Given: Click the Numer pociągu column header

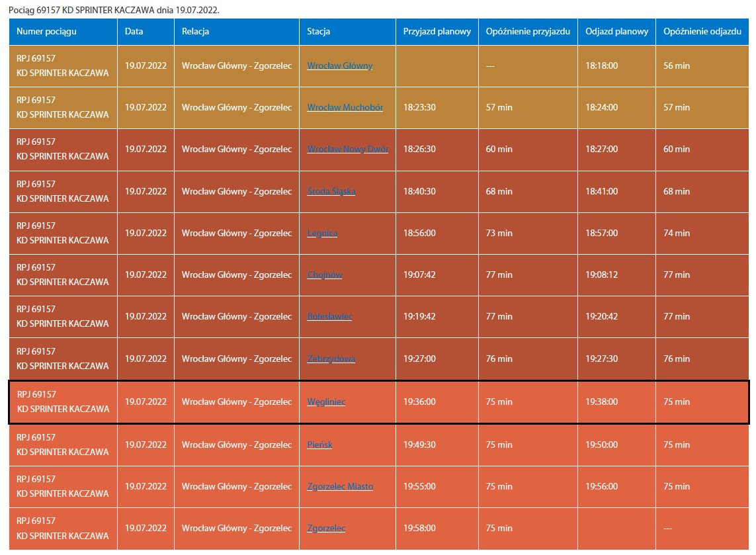Looking at the screenshot, I should point(46,32).
